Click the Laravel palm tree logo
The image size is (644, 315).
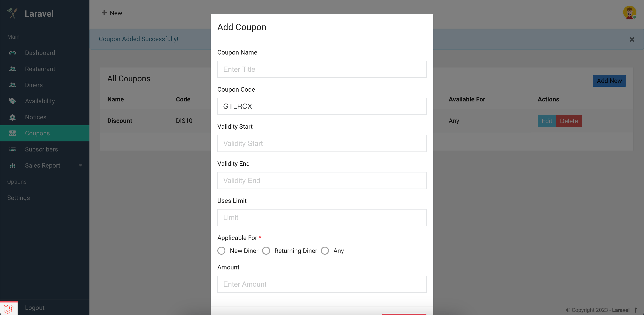tap(12, 13)
